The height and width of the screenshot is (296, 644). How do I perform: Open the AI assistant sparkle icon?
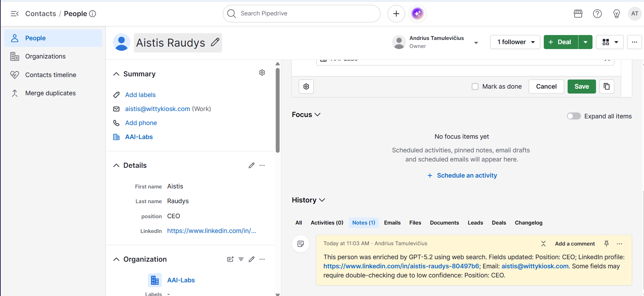click(417, 14)
